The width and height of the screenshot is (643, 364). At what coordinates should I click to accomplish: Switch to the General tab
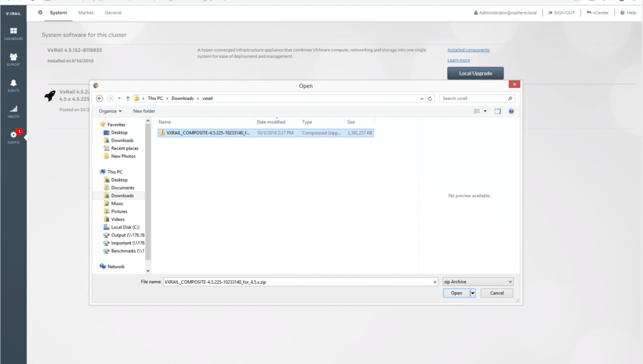[113, 13]
